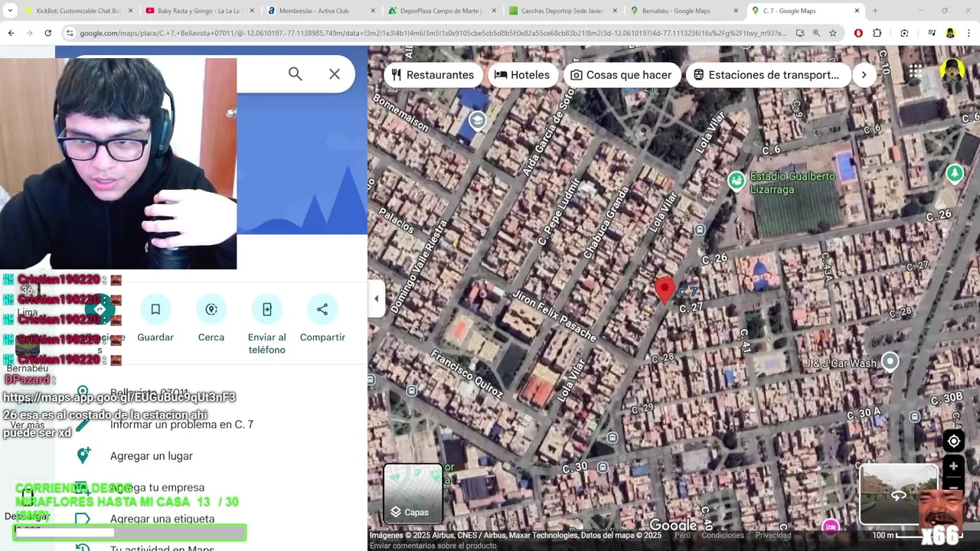Switch to DeporPlaza Campo de Marte tab
980x551 pixels.
coord(441,11)
